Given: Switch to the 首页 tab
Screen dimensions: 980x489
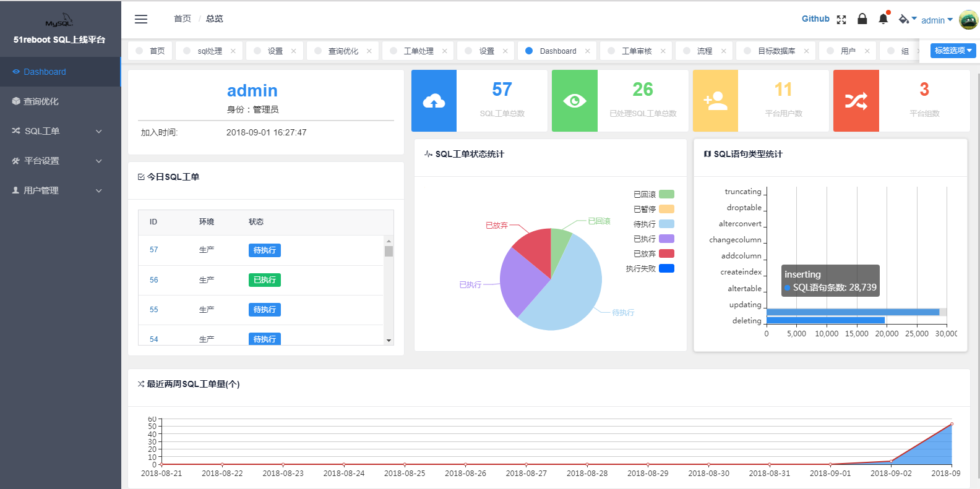Looking at the screenshot, I should pos(150,51).
